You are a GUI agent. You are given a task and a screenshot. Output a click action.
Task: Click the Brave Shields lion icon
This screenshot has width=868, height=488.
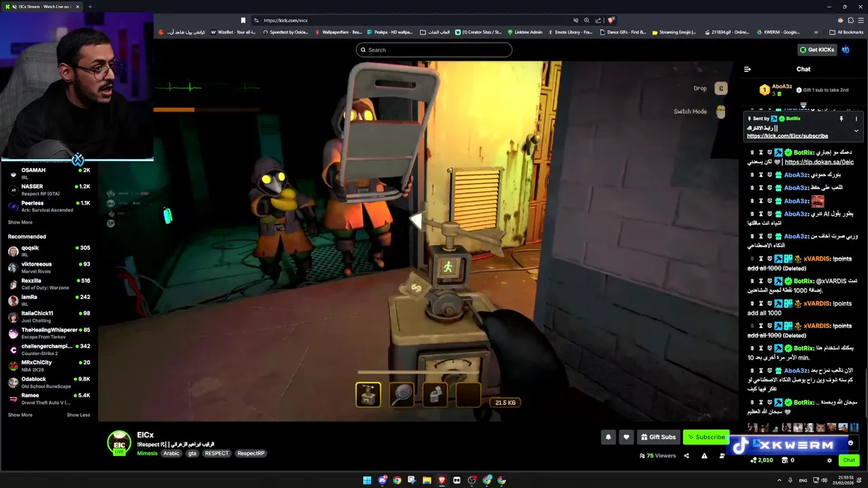(x=611, y=20)
